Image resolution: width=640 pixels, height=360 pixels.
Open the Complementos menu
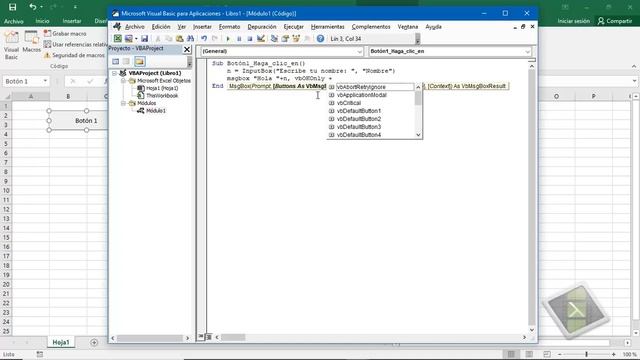371,27
